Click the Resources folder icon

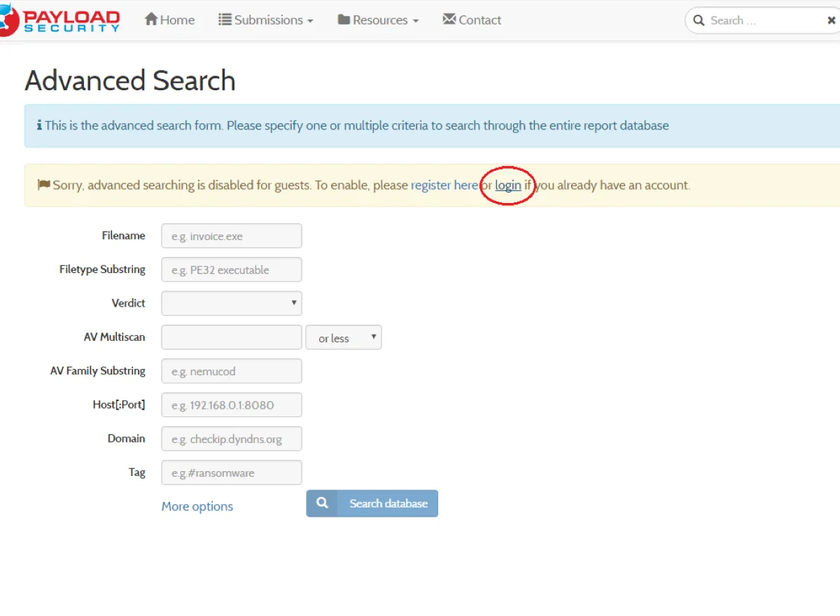(344, 20)
